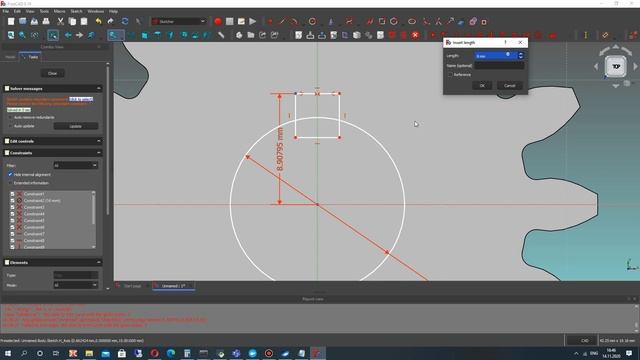Switch to the Model tab
640x360 pixels.
10,57
